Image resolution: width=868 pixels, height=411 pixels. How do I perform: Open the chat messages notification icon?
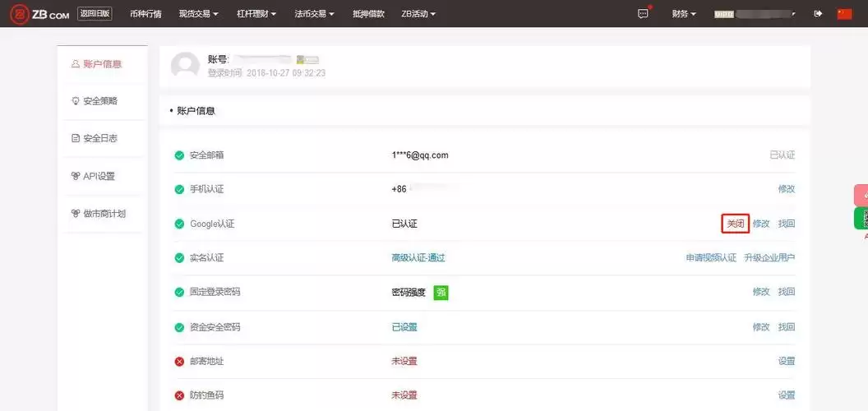[x=644, y=13]
